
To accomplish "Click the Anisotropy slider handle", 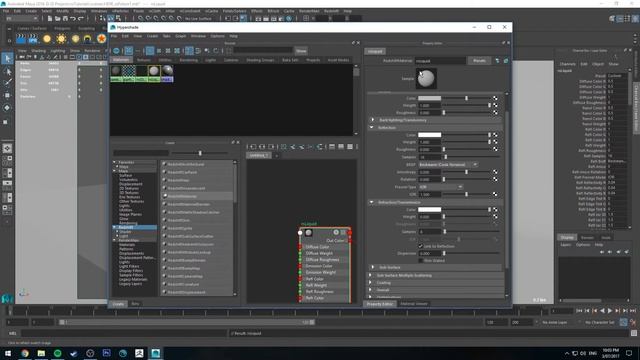I will [x=467, y=172].
